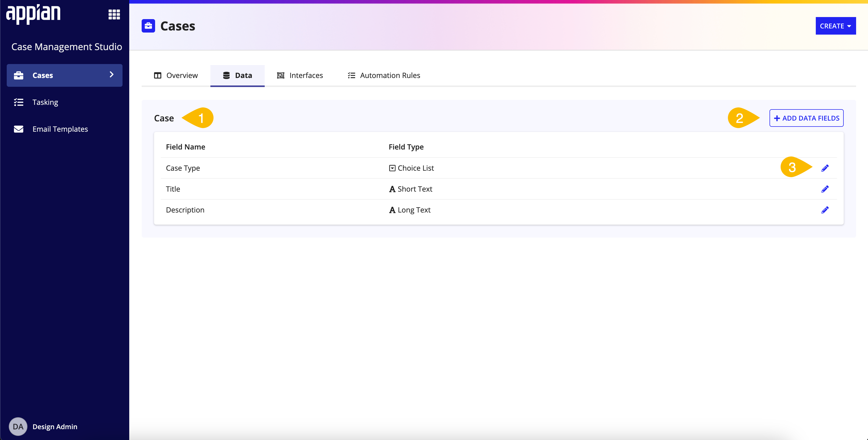Click the Appian logo
The width and height of the screenshot is (868, 440).
[x=33, y=14]
